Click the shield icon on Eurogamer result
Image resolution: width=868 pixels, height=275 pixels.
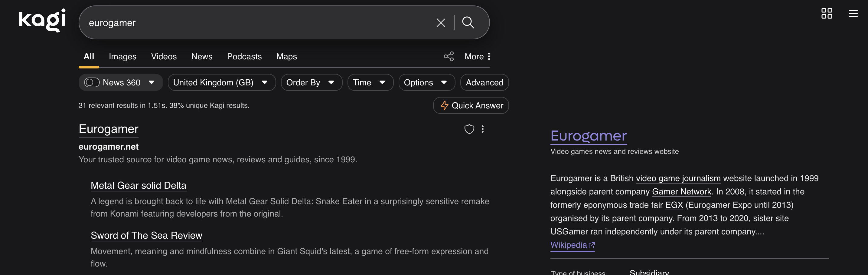469,129
